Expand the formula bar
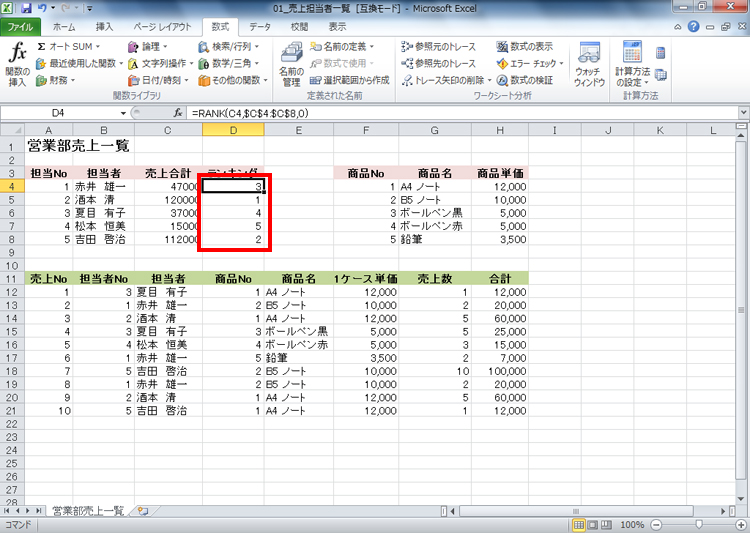 [743, 113]
